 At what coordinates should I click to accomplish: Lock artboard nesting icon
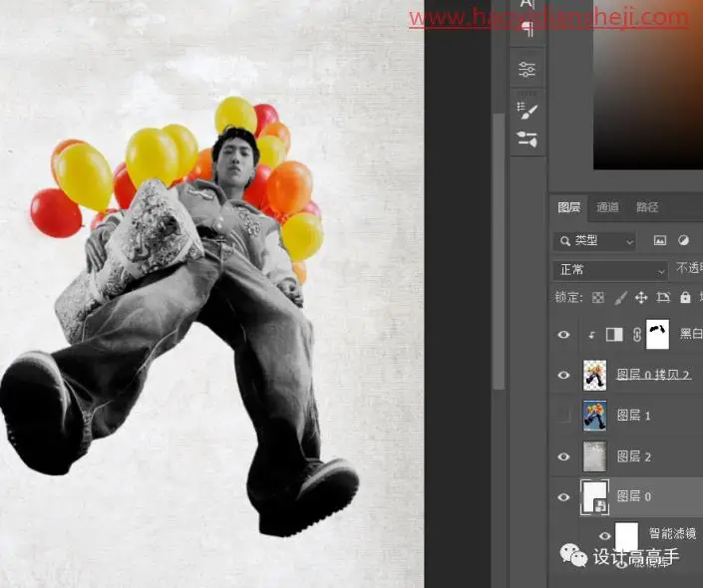coord(663,298)
